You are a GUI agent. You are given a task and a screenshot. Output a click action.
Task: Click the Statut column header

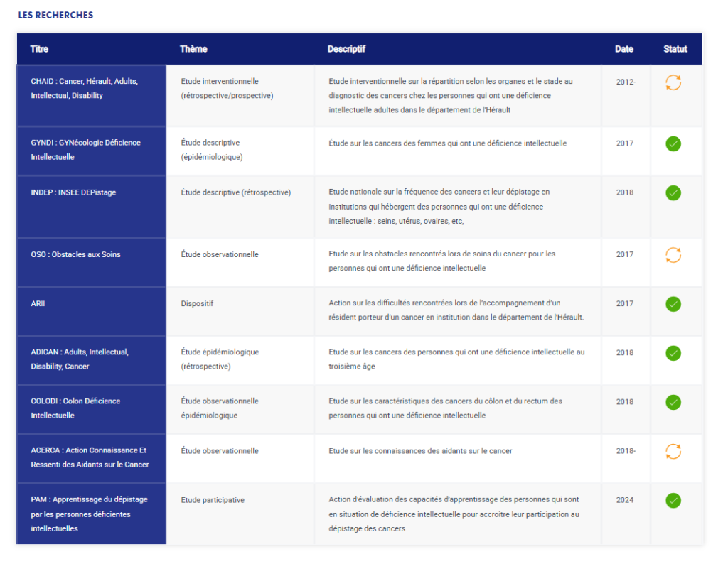coord(675,49)
